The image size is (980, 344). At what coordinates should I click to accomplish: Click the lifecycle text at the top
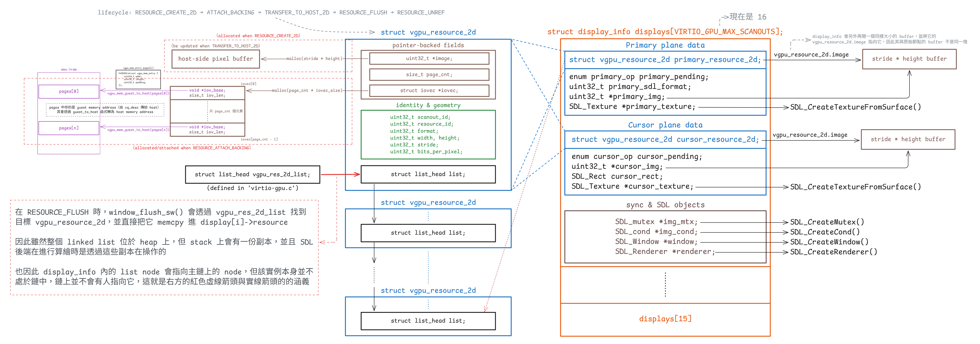[x=271, y=13]
